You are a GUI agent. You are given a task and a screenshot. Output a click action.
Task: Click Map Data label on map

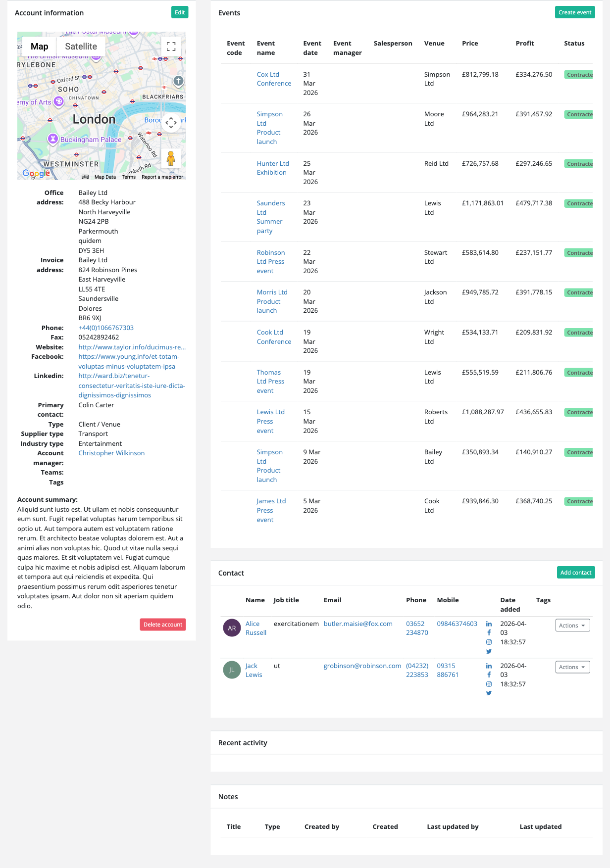tap(105, 177)
